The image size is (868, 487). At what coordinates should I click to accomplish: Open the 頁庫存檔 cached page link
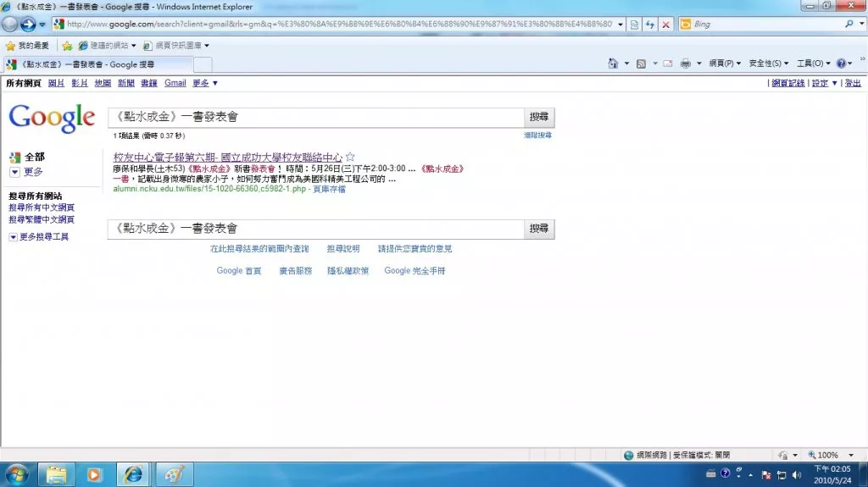click(x=329, y=189)
